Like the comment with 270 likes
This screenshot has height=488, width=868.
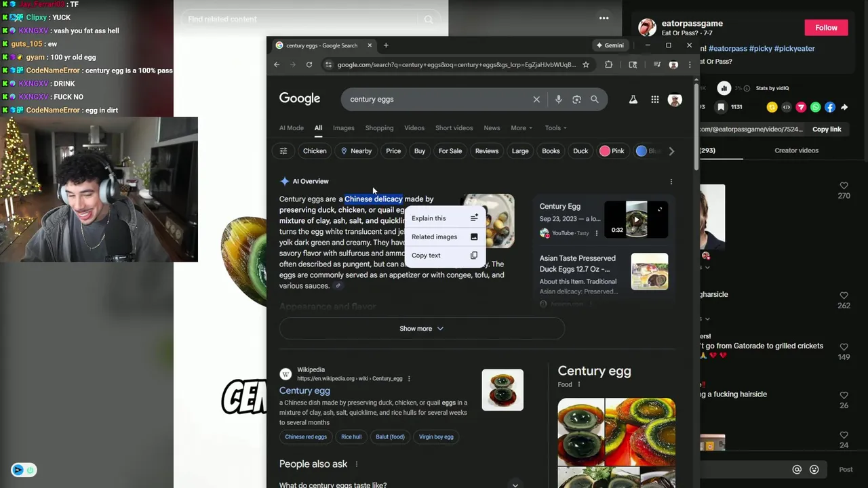pyautogui.click(x=844, y=186)
